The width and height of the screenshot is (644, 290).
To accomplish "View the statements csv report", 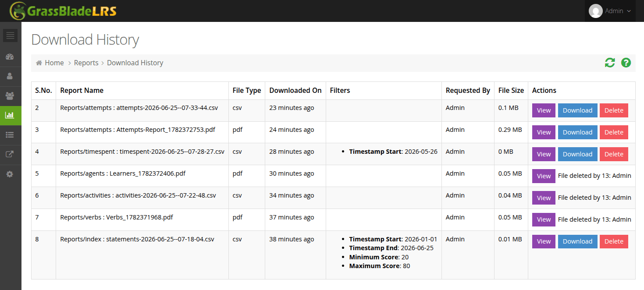I will pos(544,241).
